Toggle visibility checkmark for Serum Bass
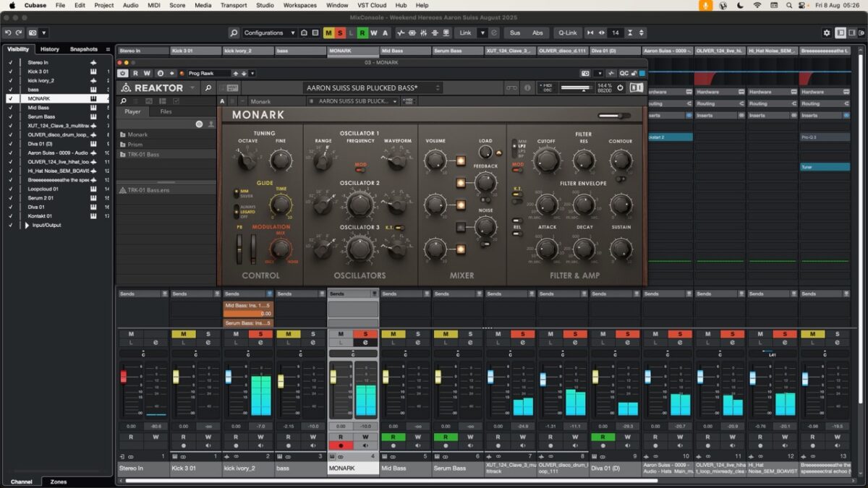The width and height of the screenshot is (868, 488). tap(10, 116)
